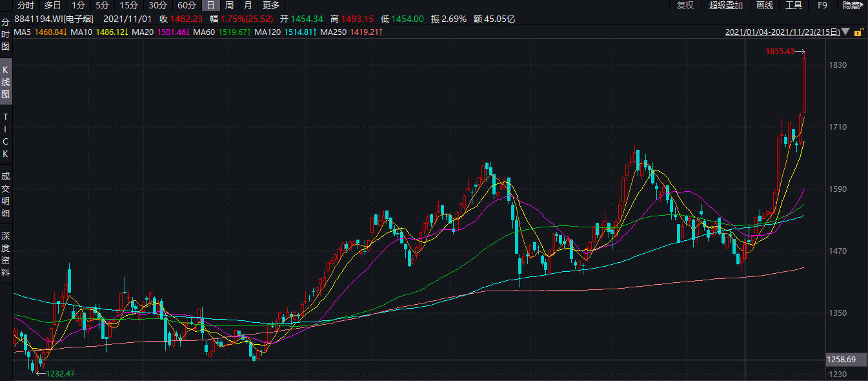Click the amplitude value 2.69%
Screen dimensions: 868x381
pyautogui.click(x=453, y=19)
